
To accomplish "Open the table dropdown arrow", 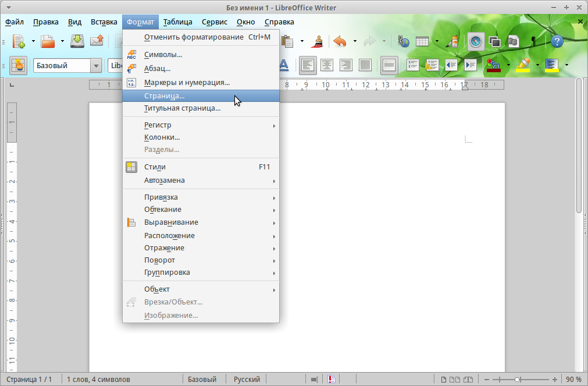I will (437, 41).
